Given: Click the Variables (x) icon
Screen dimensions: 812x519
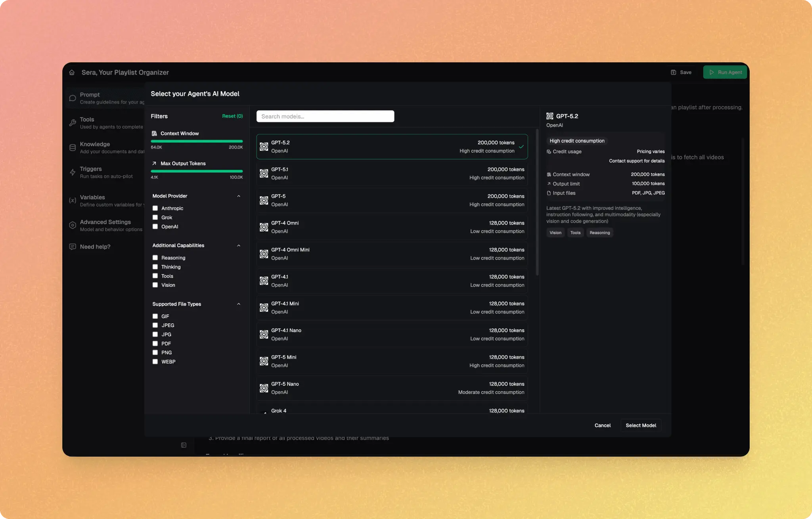Looking at the screenshot, I should [x=73, y=201].
